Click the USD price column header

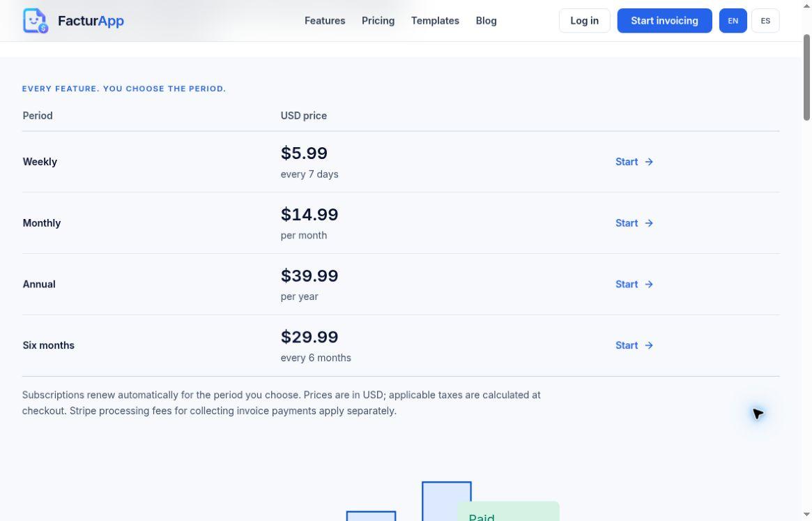(303, 116)
